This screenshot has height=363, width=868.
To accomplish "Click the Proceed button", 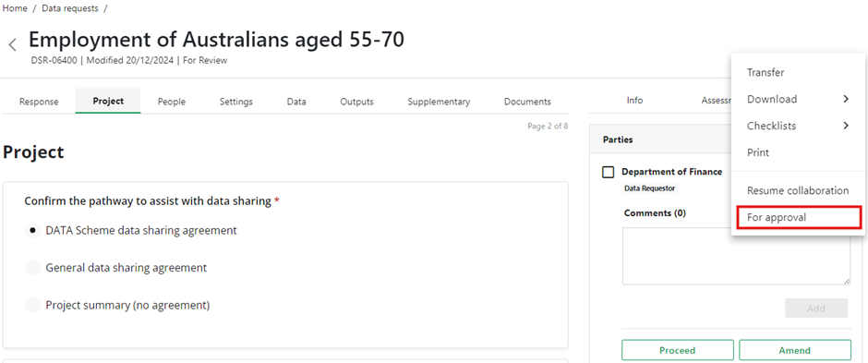I will pyautogui.click(x=677, y=350).
